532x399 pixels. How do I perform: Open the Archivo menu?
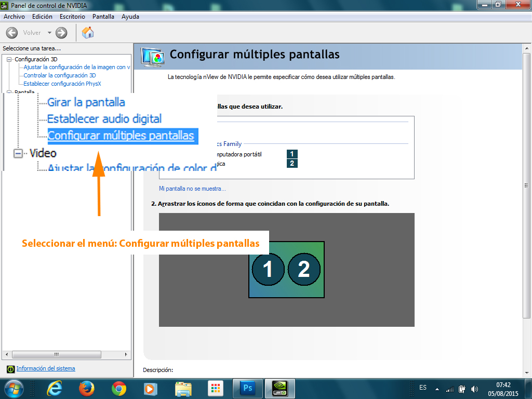(14, 17)
